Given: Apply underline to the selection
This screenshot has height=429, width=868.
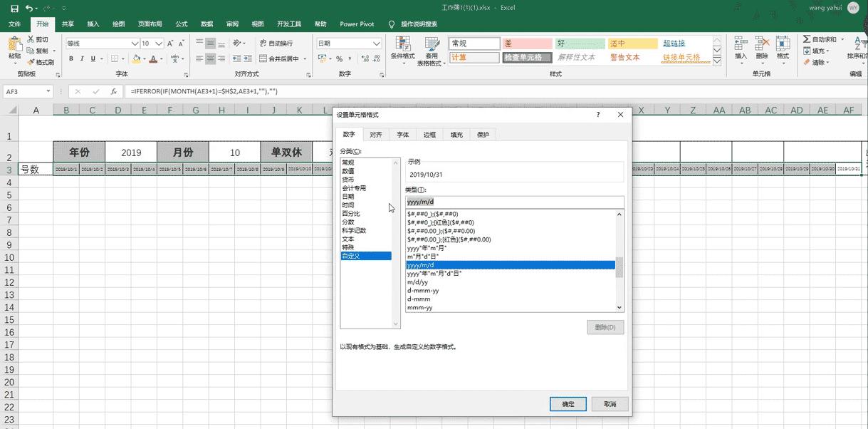Looking at the screenshot, I should click(x=93, y=58).
